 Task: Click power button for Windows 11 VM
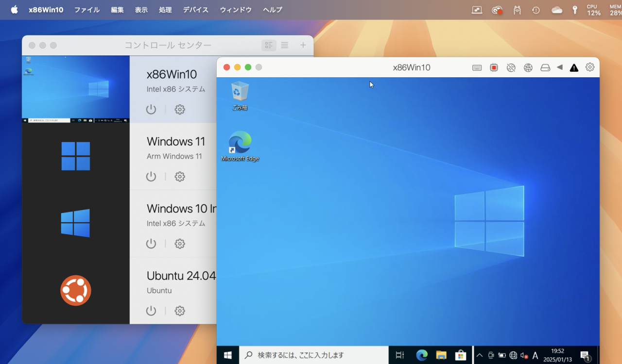tap(151, 176)
